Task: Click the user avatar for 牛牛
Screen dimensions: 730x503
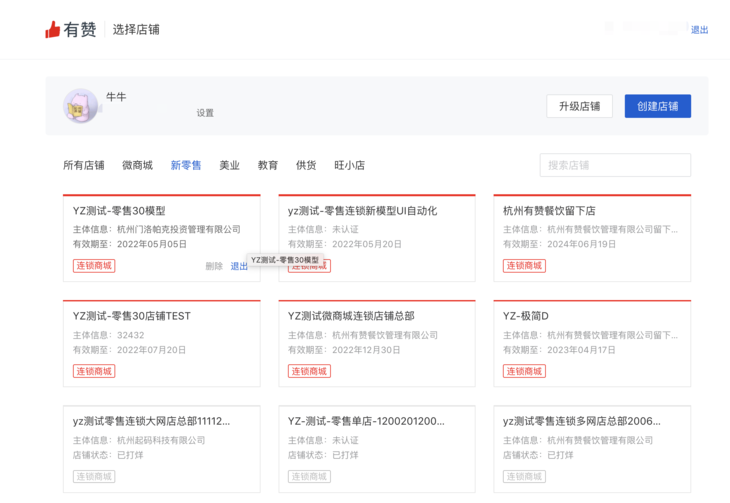Action: click(x=80, y=105)
